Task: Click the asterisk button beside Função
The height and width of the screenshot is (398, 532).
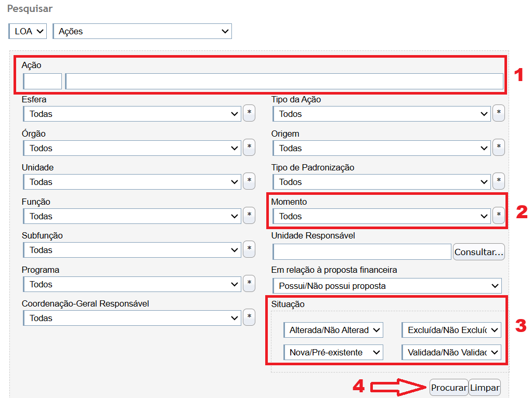Action: click(249, 216)
